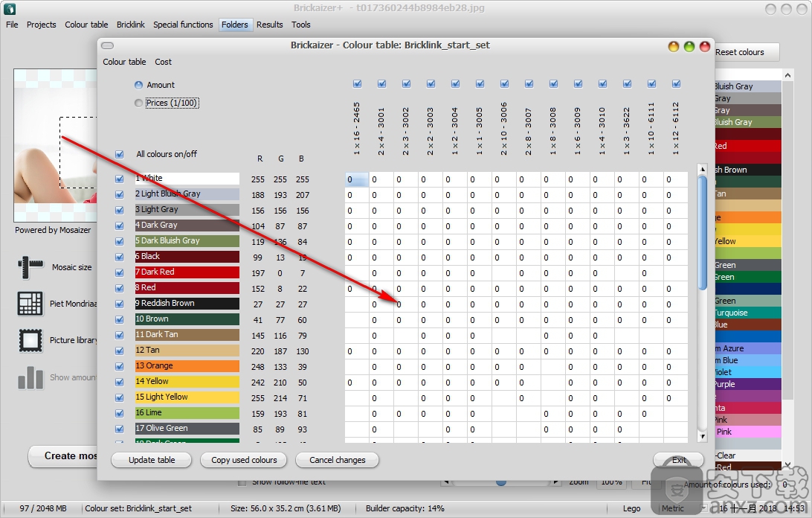Select the 7 Dark Red colour swatch
This screenshot has width=812, height=518.
187,272
